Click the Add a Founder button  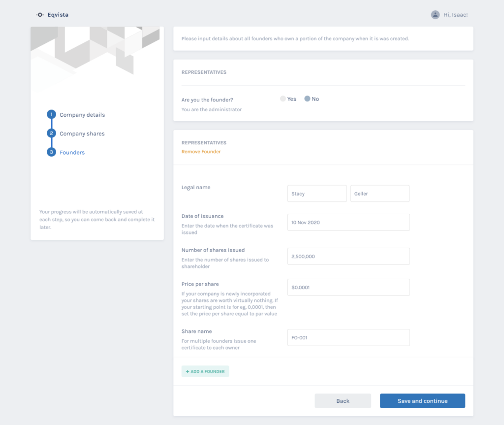pos(205,371)
